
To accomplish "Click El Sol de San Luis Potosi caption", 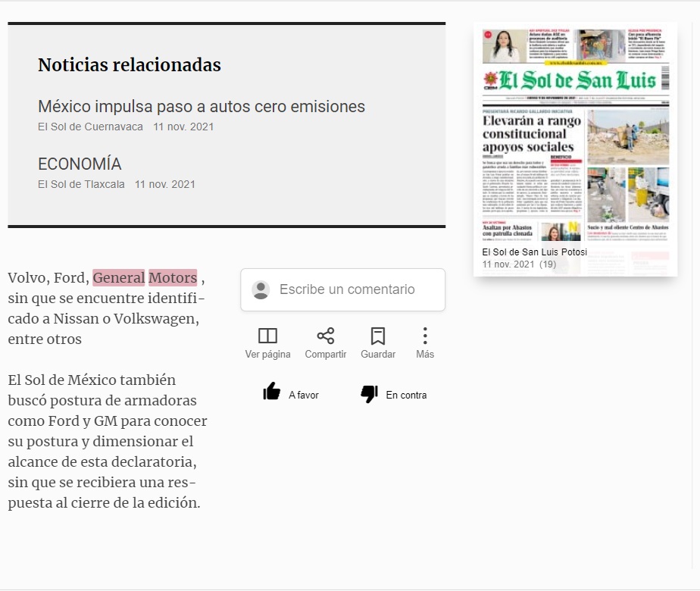I will tap(534, 252).
